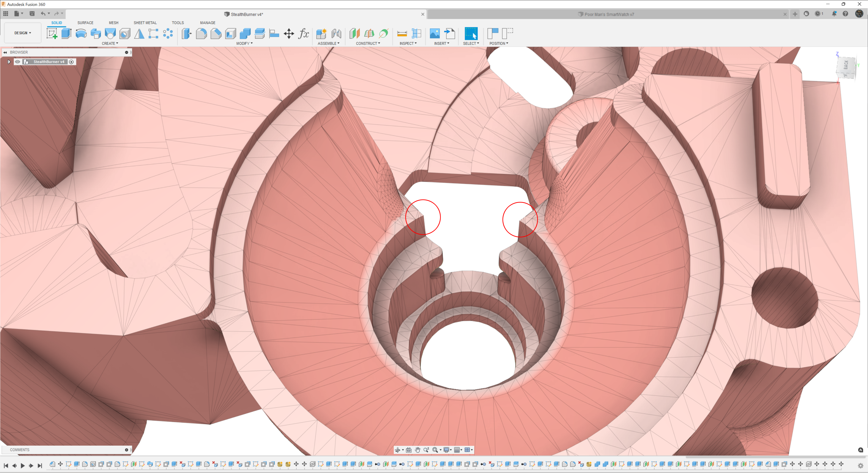Screen dimensions: 868x475
Task: Open Change Parameters (fx) dialog
Action: coord(304,34)
